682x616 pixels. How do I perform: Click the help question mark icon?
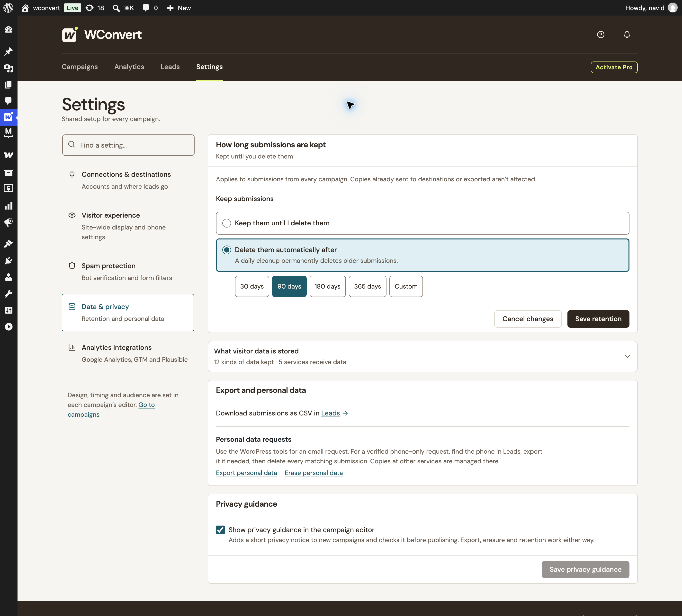coord(601,35)
